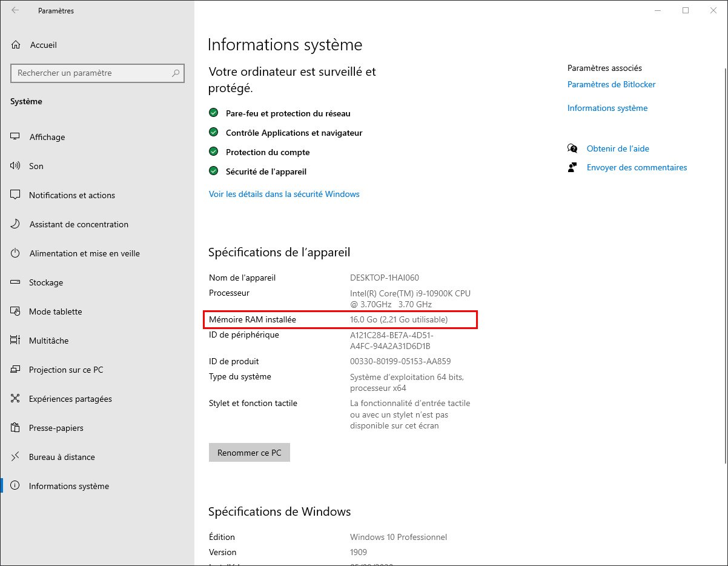This screenshot has width=728, height=566.
Task: Click the Spécifications de Windows heading
Action: point(279,511)
